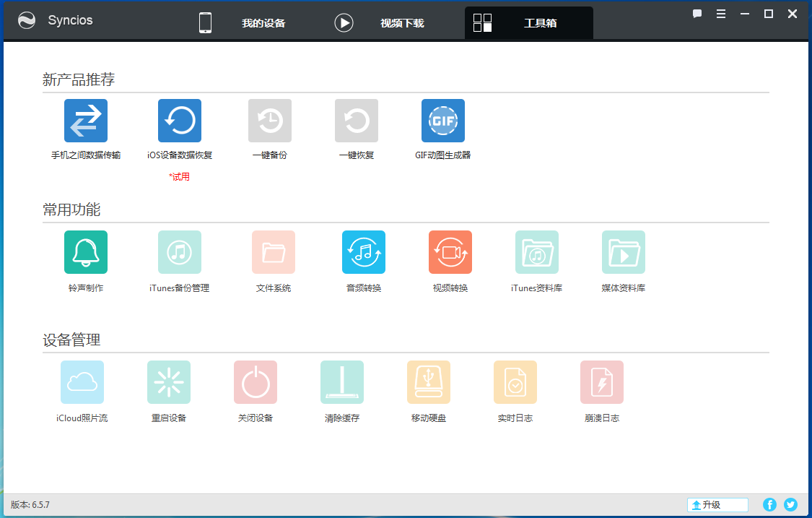Image resolution: width=812 pixels, height=518 pixels.
Task: Click the 常用功能 section heading
Action: click(x=71, y=210)
